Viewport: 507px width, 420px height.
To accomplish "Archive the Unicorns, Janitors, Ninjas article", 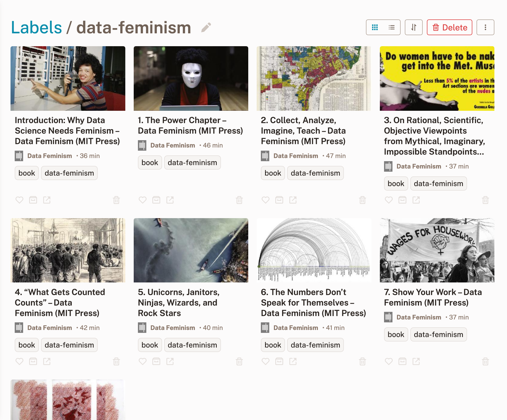I will point(156,361).
